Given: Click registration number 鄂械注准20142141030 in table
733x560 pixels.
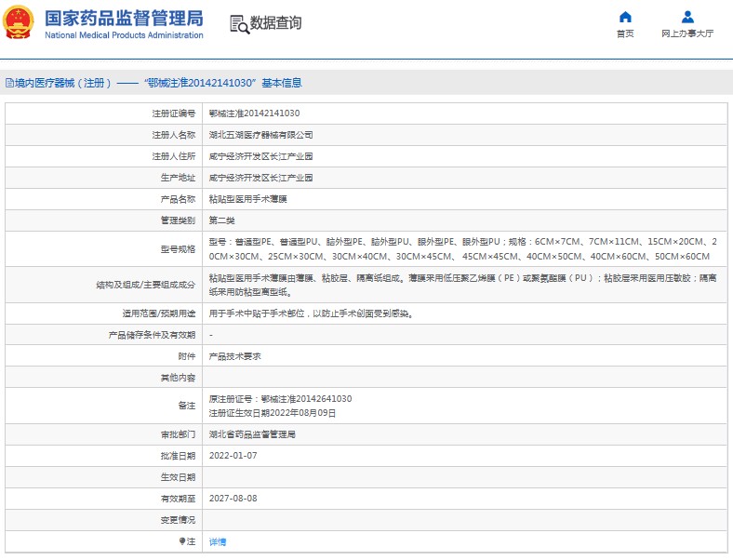Looking at the screenshot, I should point(254,113).
